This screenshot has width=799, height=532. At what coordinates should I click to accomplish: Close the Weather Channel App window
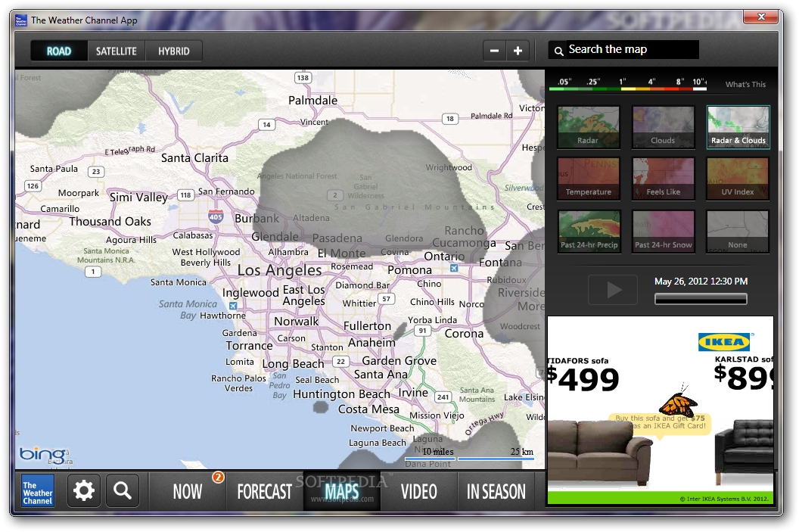760,17
